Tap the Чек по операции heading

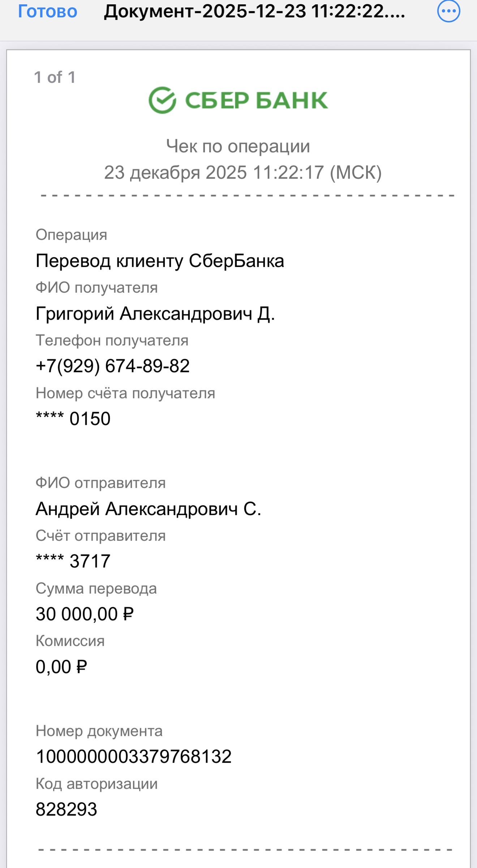coord(239,146)
